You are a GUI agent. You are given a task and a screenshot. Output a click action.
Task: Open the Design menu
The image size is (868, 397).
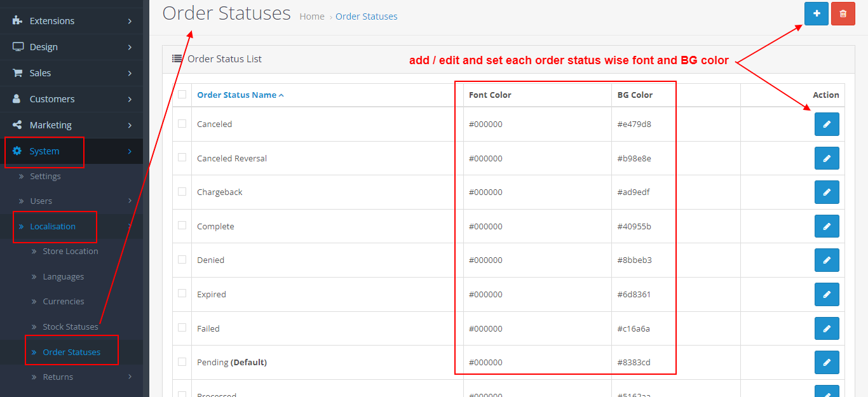coord(44,46)
